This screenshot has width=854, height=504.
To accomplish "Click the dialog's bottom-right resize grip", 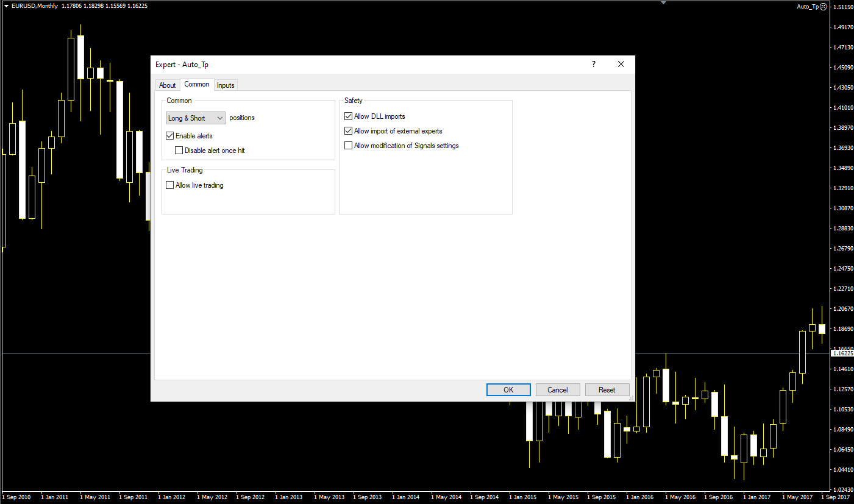I will tap(631, 397).
